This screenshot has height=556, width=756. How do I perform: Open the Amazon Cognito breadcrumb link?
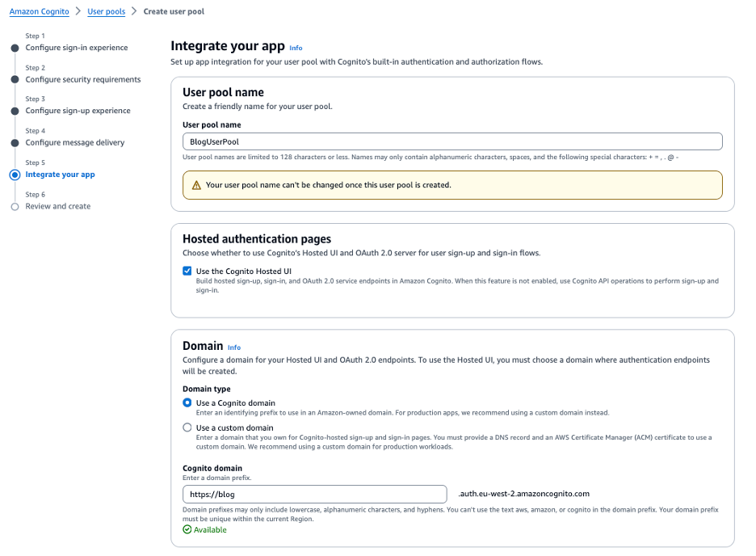coord(38,11)
